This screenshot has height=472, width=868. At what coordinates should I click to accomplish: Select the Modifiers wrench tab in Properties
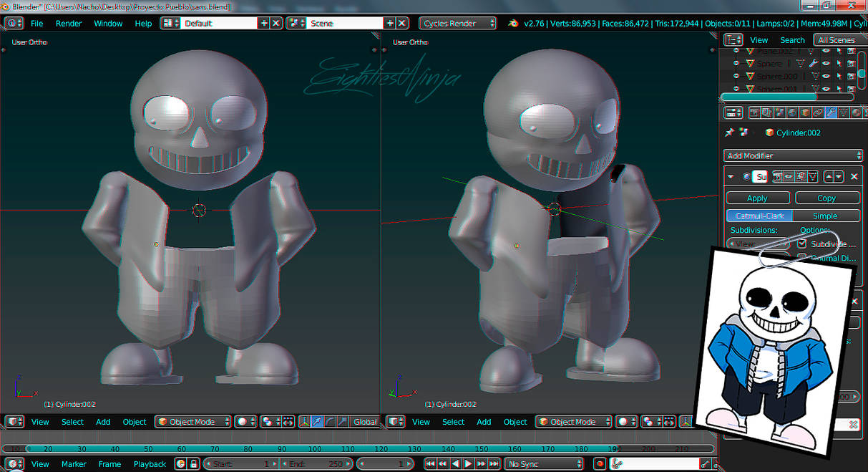830,112
